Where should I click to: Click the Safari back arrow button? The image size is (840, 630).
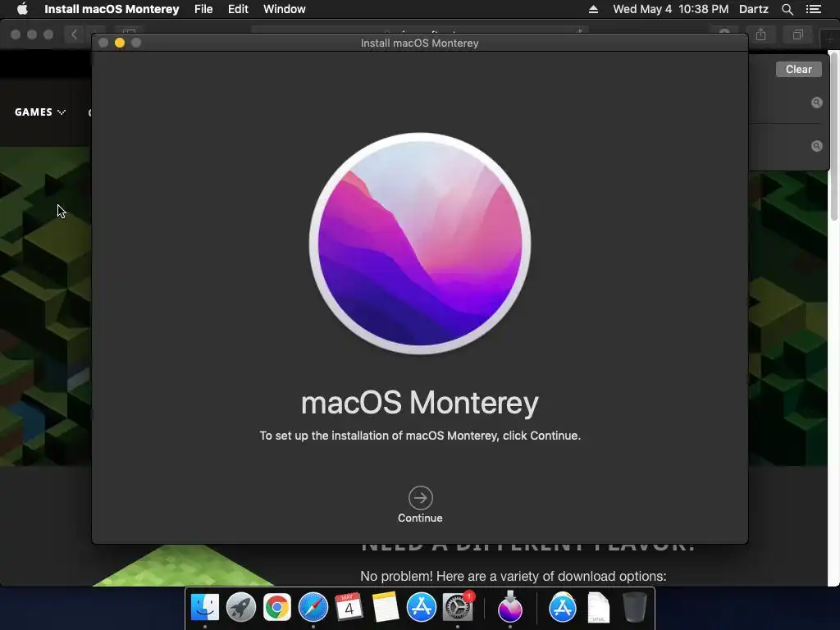tap(74, 34)
